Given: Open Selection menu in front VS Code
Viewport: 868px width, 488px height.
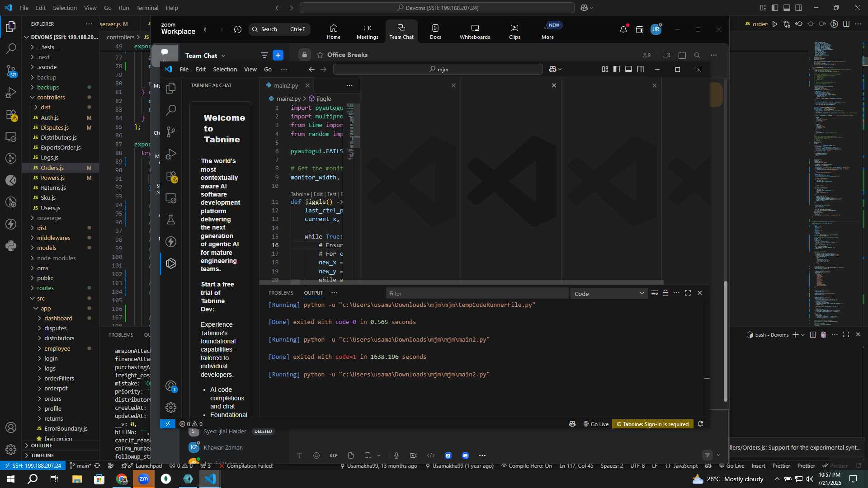Looking at the screenshot, I should point(225,69).
